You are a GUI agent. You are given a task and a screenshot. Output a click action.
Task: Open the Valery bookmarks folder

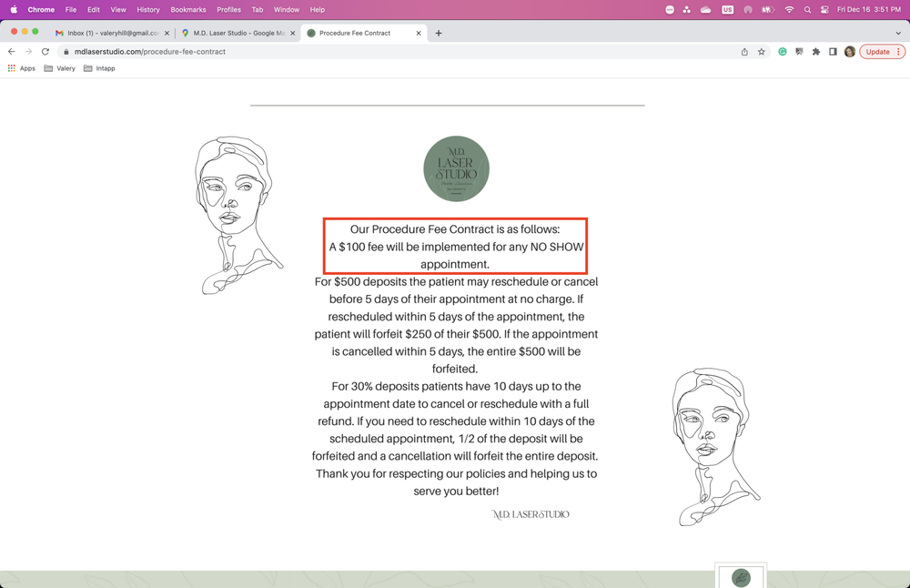coord(60,68)
